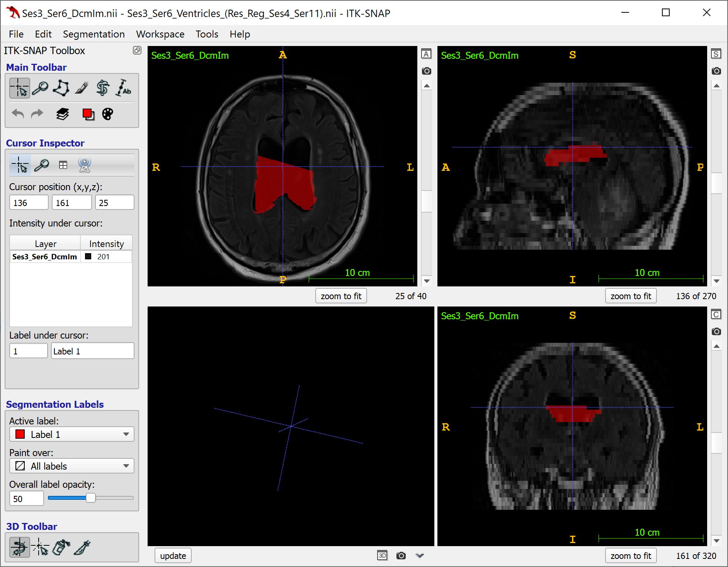Take a screenshot of the axial view
This screenshot has height=567, width=728.
pyautogui.click(x=427, y=71)
